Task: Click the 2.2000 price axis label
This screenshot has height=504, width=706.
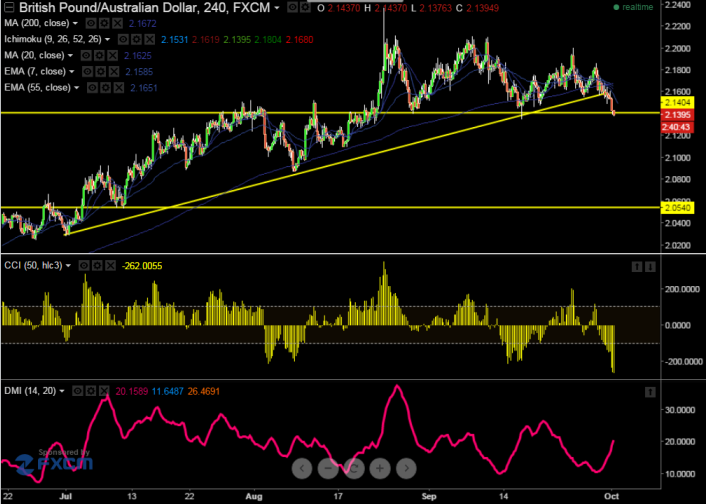Action: pos(678,49)
